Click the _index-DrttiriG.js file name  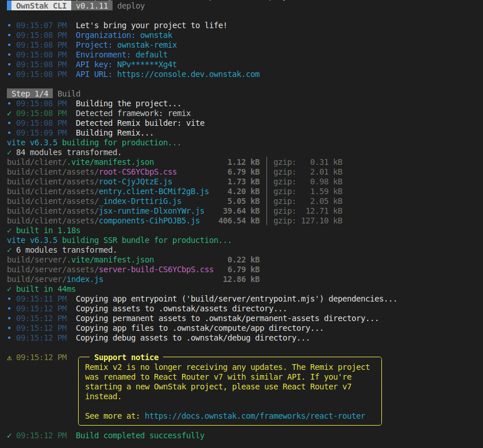(140, 201)
